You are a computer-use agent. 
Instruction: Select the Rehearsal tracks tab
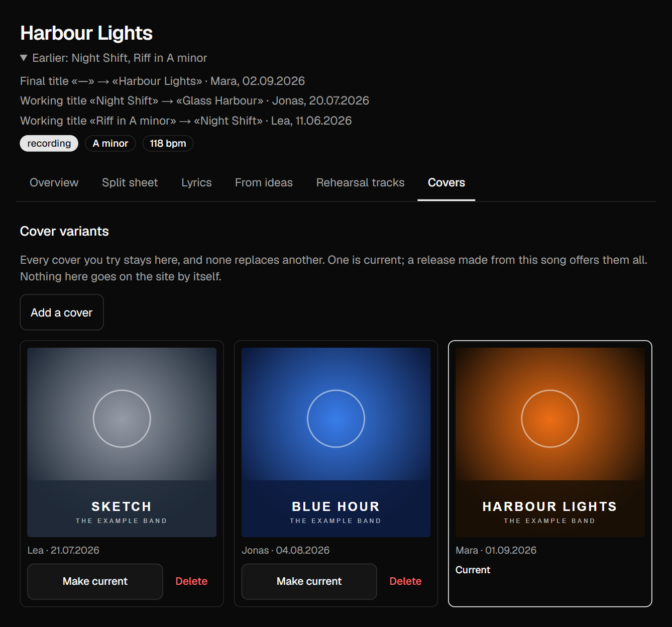(360, 182)
